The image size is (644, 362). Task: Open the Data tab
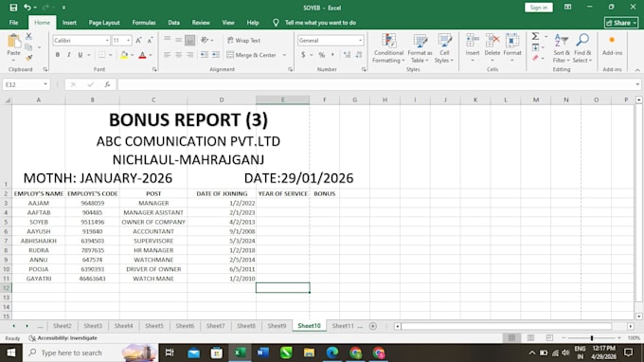pyautogui.click(x=173, y=23)
